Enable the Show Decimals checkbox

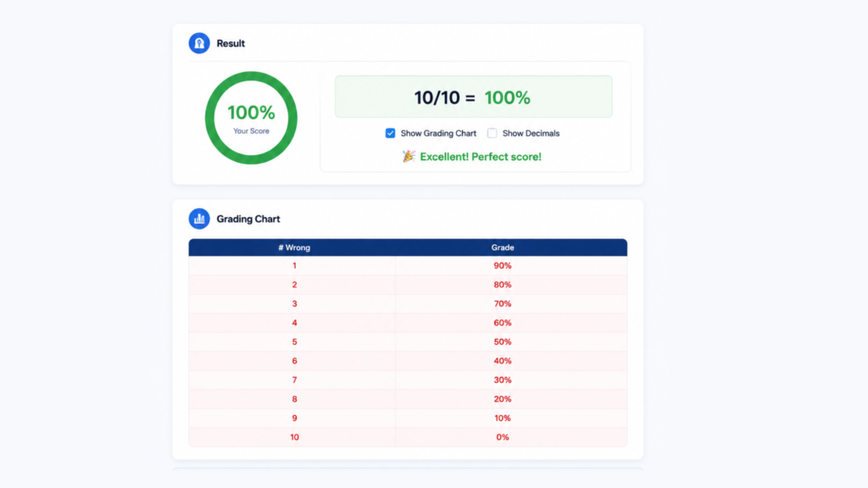(492, 133)
